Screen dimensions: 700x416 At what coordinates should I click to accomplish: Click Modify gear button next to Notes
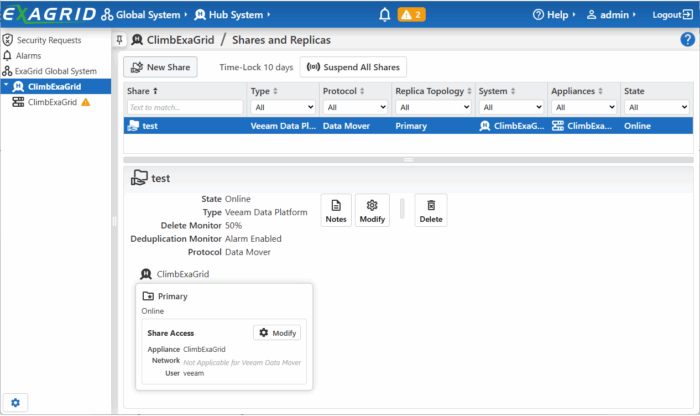point(372,210)
